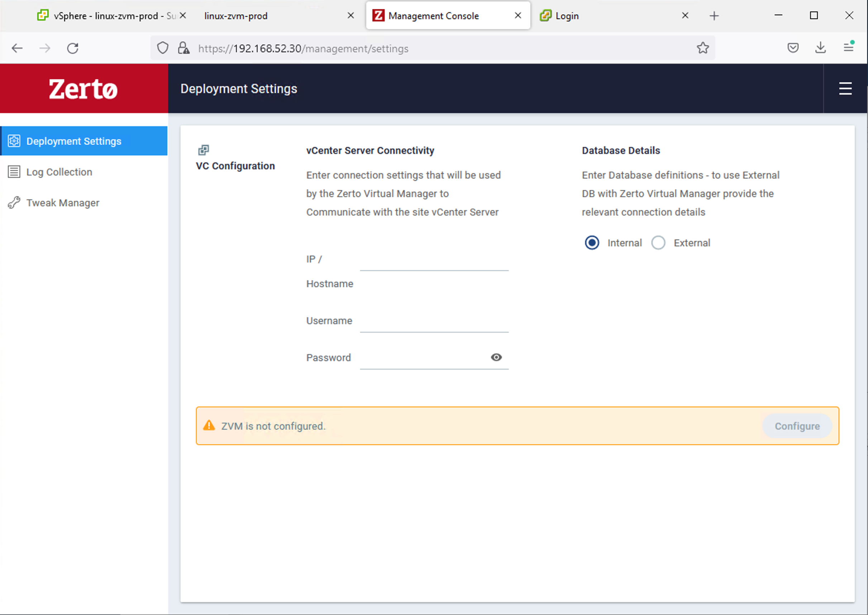Go back to previous page
This screenshot has width=868, height=615.
click(17, 48)
